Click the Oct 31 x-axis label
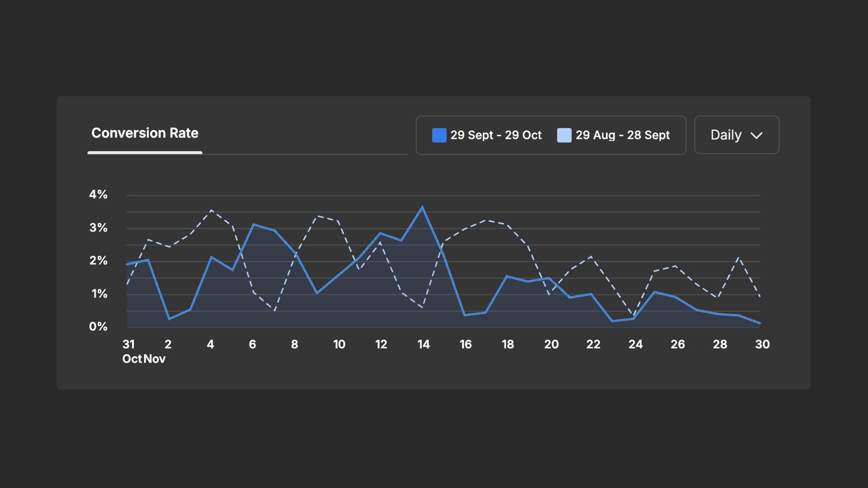This screenshot has width=868, height=488. tap(128, 344)
